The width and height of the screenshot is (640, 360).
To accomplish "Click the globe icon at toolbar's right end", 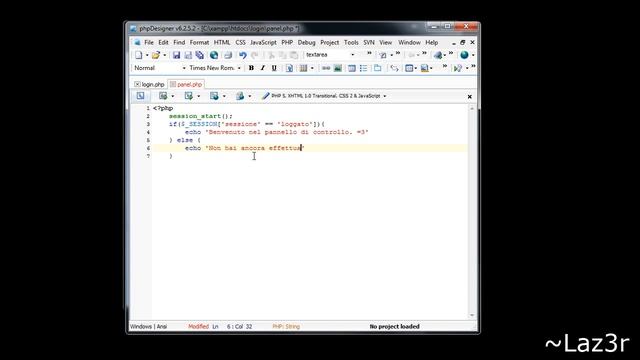I will [464, 55].
